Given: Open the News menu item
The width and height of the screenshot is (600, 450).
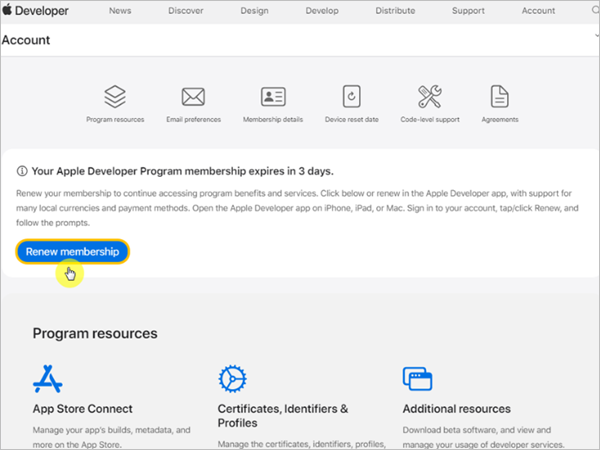Looking at the screenshot, I should tap(120, 11).
